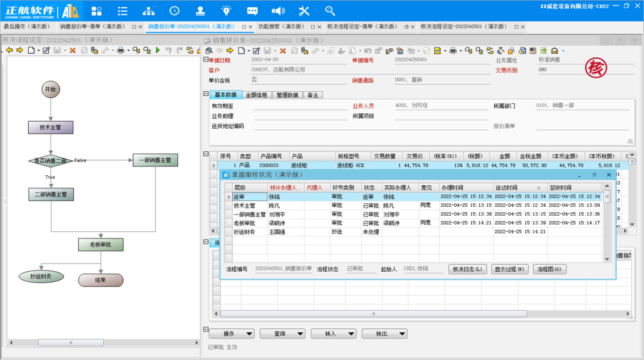Image resolution: width=644 pixels, height=360 pixels.
Task: Click the 流程图(G) button
Action: [x=549, y=269]
